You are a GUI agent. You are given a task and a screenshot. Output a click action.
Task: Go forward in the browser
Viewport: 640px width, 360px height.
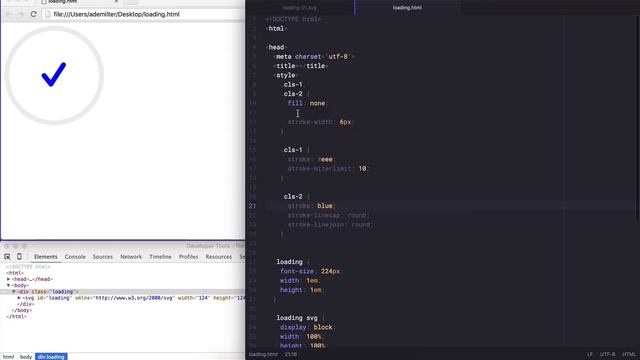(x=21, y=14)
